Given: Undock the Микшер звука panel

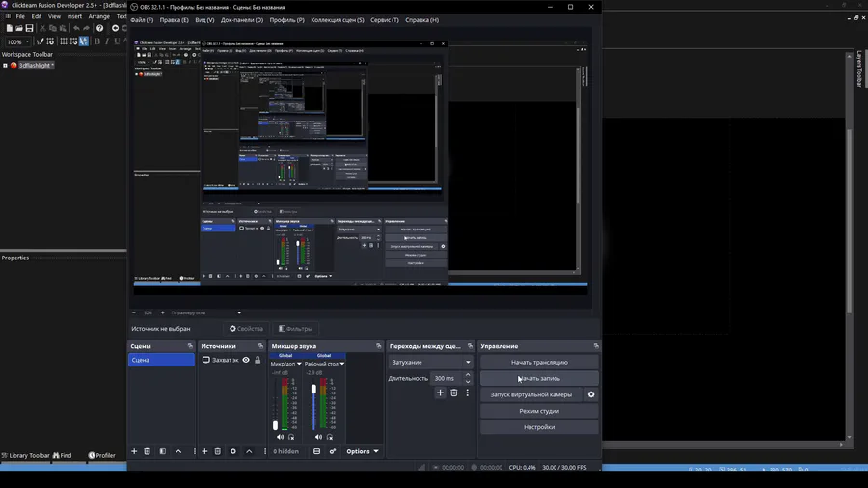Looking at the screenshot, I should point(379,346).
